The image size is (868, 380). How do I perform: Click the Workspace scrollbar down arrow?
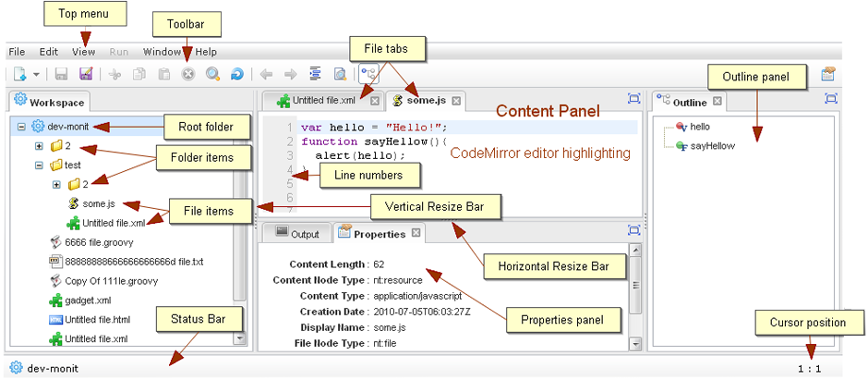click(241, 338)
